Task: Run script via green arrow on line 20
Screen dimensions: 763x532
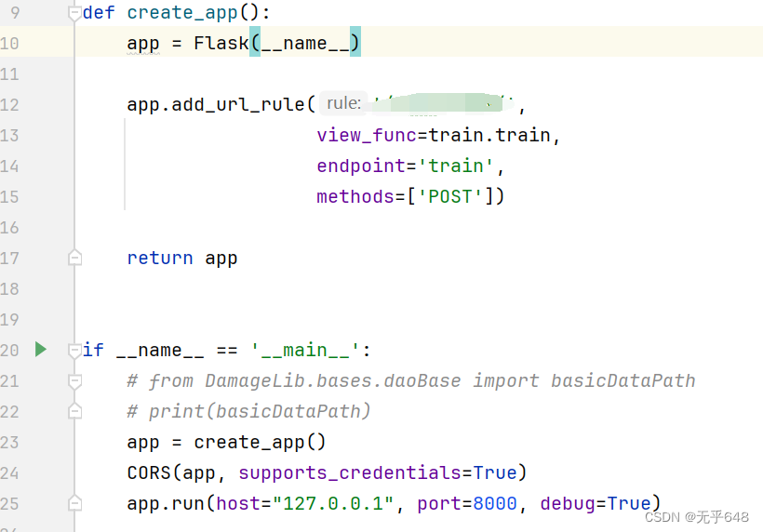Action: coord(41,349)
